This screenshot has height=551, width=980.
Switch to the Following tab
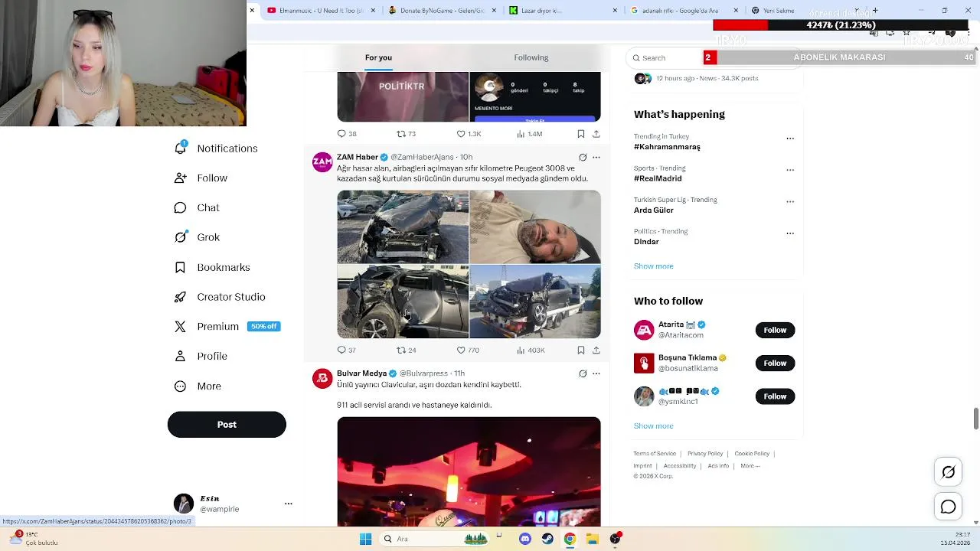(531, 57)
